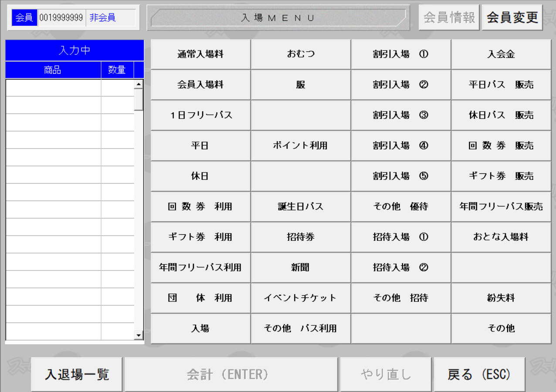Select 割引入場 ②
556x392 pixels.
coord(401,85)
